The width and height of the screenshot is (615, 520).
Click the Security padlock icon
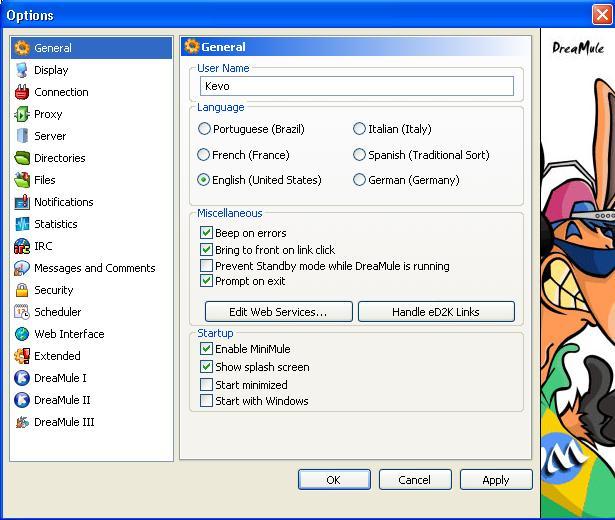pyautogui.click(x=22, y=290)
